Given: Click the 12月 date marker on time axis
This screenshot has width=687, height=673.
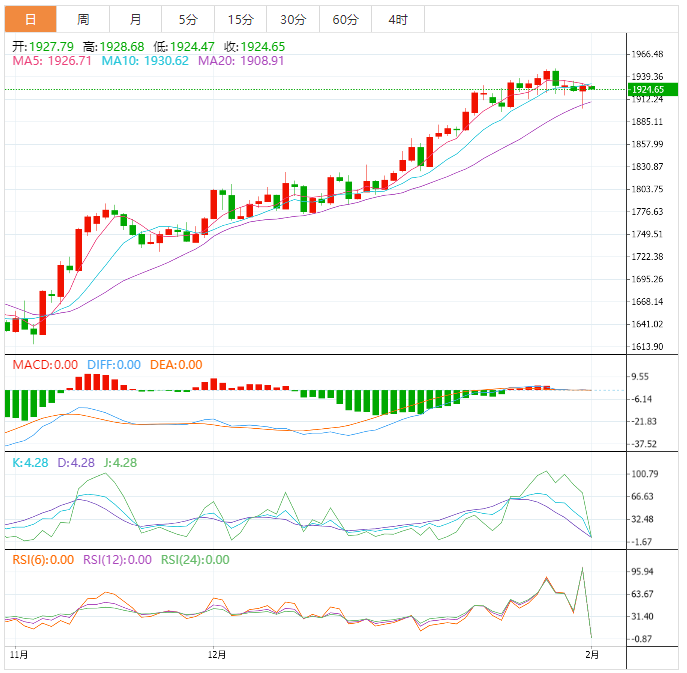Looking at the screenshot, I should tap(217, 656).
